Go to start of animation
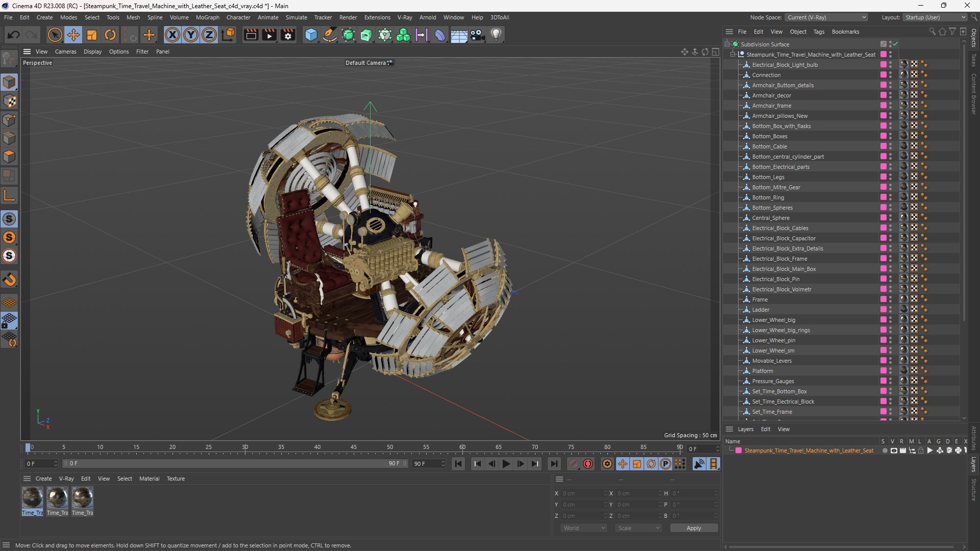 [x=458, y=464]
